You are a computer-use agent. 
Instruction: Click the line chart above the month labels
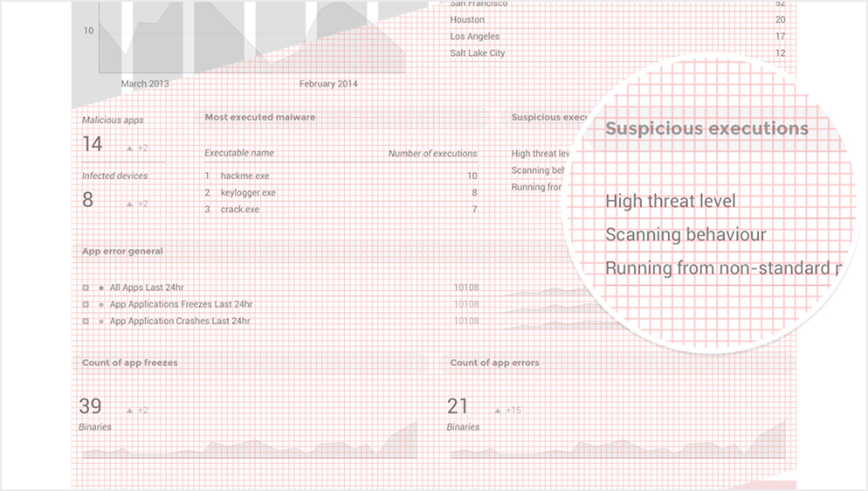pyautogui.click(x=251, y=38)
